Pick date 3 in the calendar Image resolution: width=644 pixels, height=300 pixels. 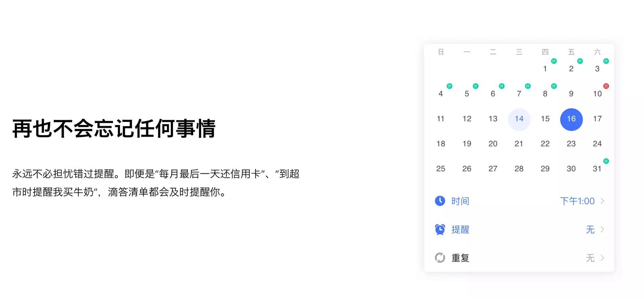point(597,69)
